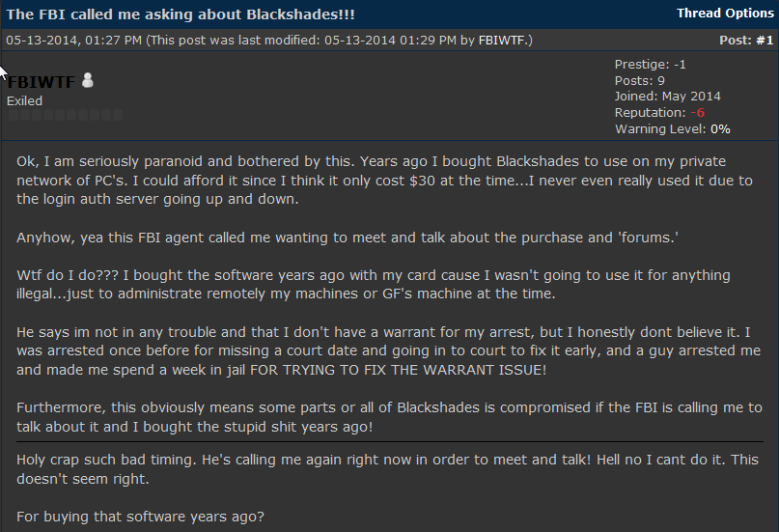This screenshot has height=532, width=779.
Task: Click the 0% warning level value
Action: (x=720, y=128)
